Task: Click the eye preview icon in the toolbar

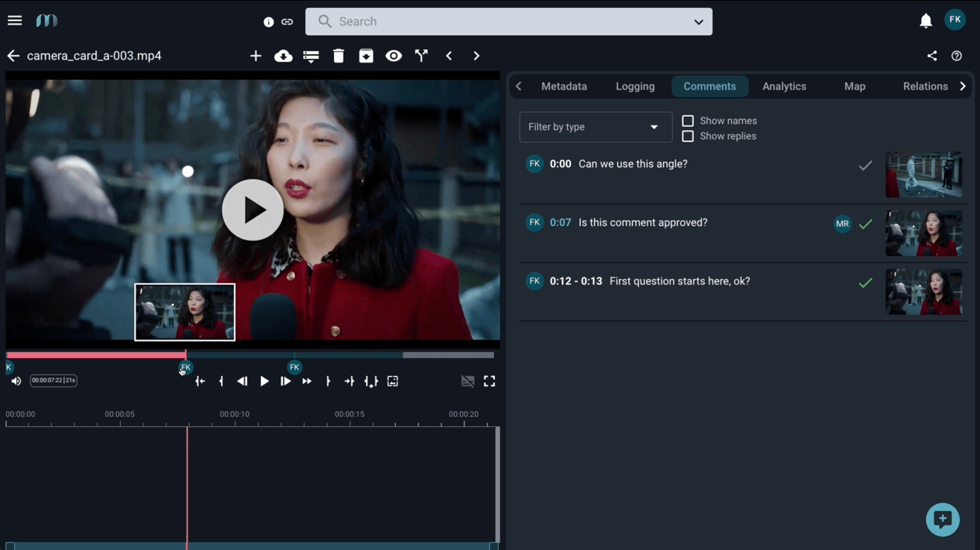Action: [x=394, y=56]
